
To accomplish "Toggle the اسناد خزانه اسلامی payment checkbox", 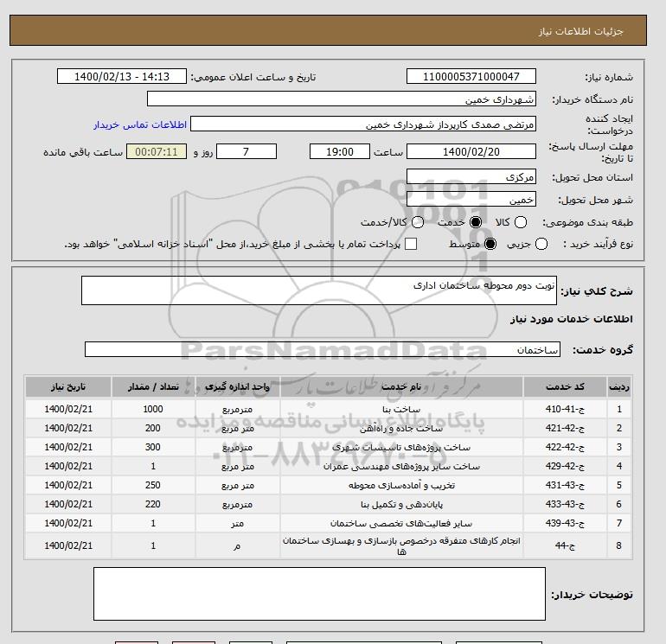I will tap(411, 244).
